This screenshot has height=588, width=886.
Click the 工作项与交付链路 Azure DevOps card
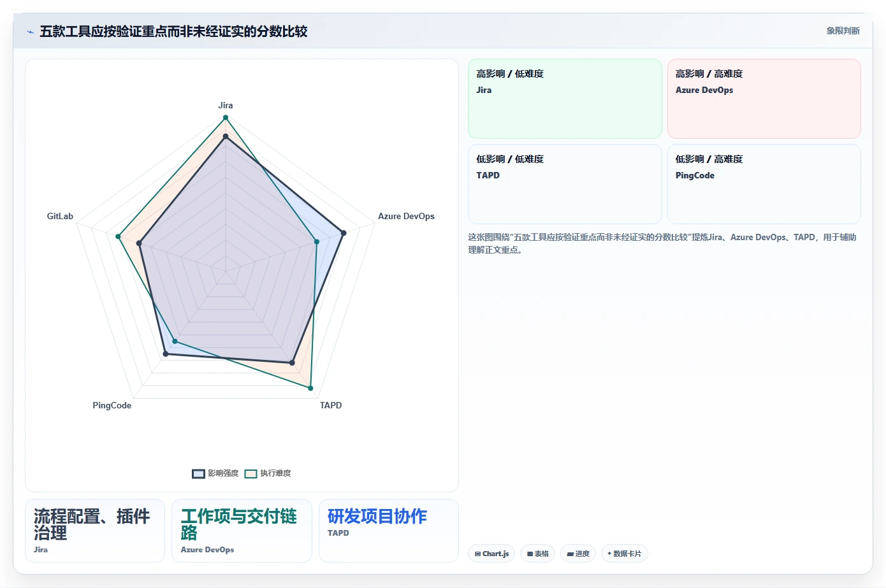pyautogui.click(x=242, y=531)
